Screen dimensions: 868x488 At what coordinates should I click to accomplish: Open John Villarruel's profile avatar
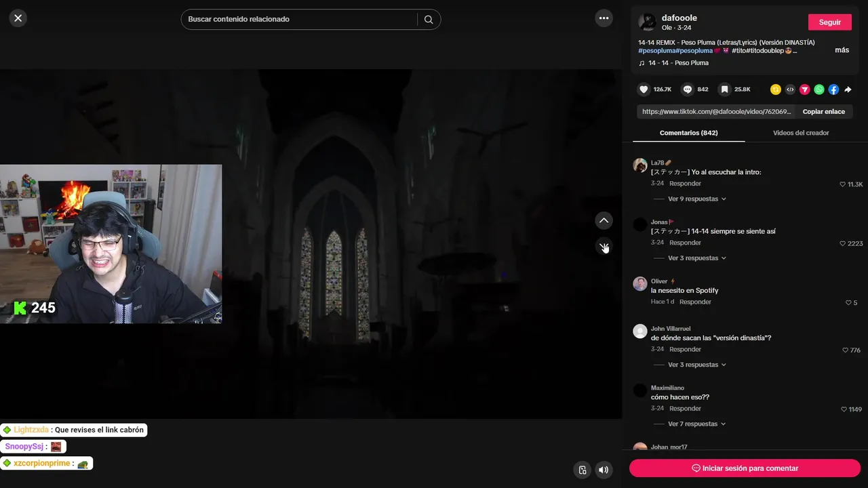(640, 331)
